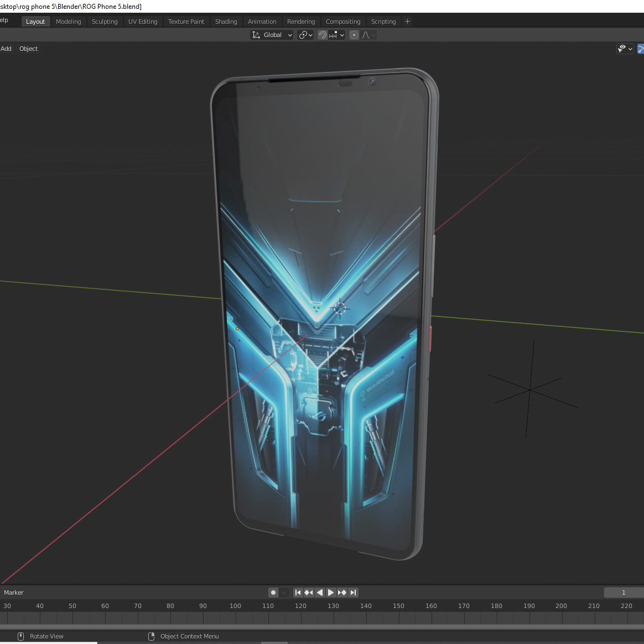The image size is (644, 644).
Task: Jump to previous keyframe in timeline
Action: click(x=309, y=593)
